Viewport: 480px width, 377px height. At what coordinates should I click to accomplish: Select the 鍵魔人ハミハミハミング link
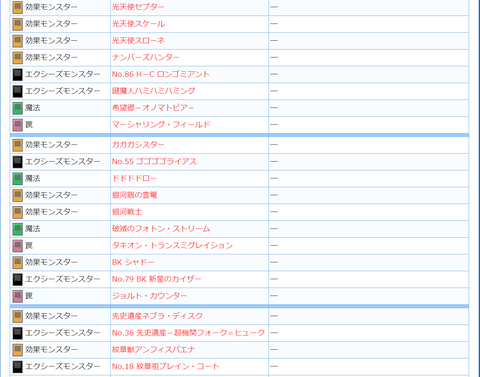click(154, 91)
